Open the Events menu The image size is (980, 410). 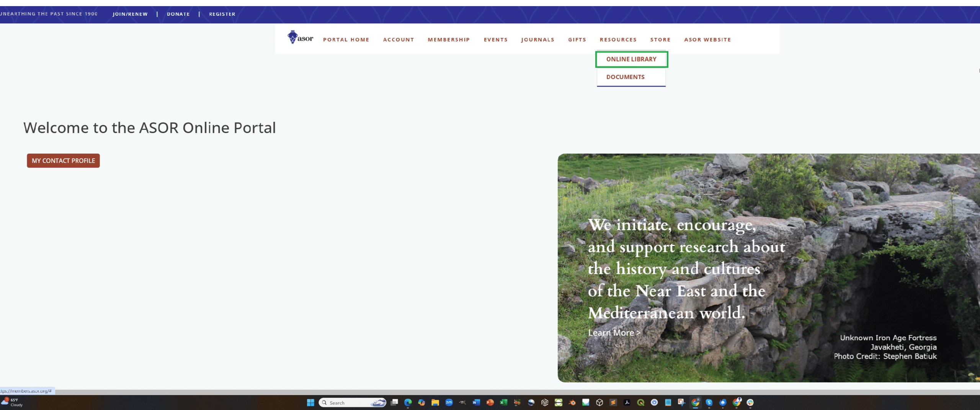(496, 39)
